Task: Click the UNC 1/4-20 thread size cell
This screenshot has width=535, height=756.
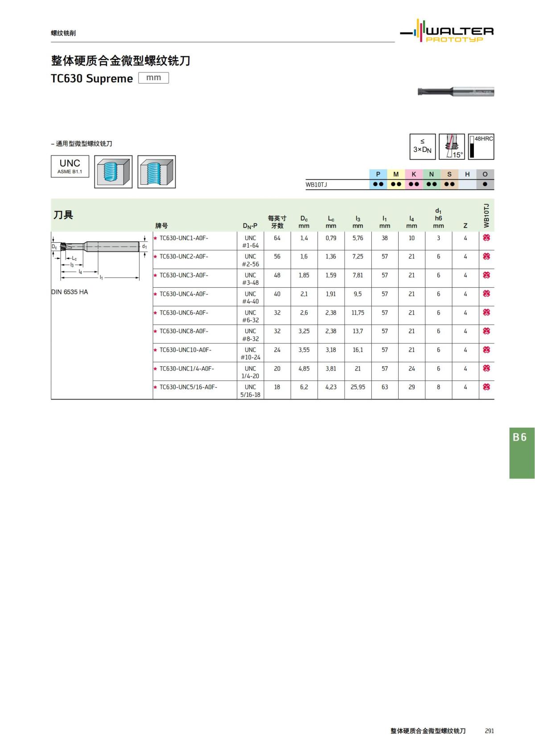Action: click(250, 372)
